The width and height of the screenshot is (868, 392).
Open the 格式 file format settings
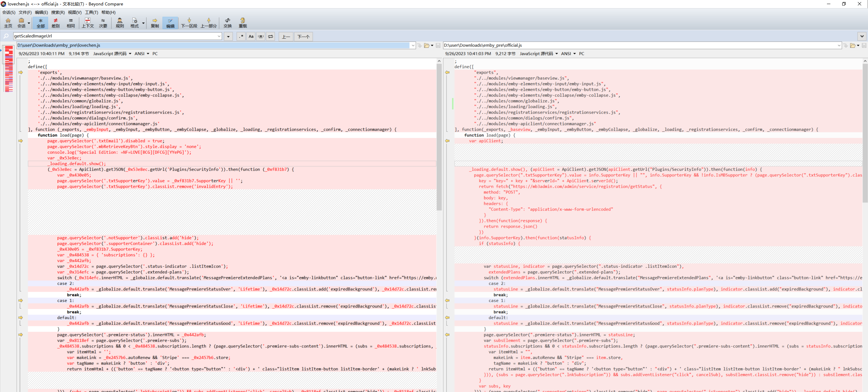point(134,23)
